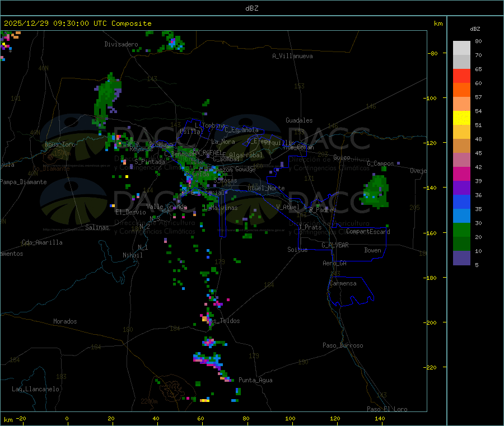This screenshot has width=504, height=426.
Task: Click the -20 tick on the bottom axis
Action: coord(21,418)
